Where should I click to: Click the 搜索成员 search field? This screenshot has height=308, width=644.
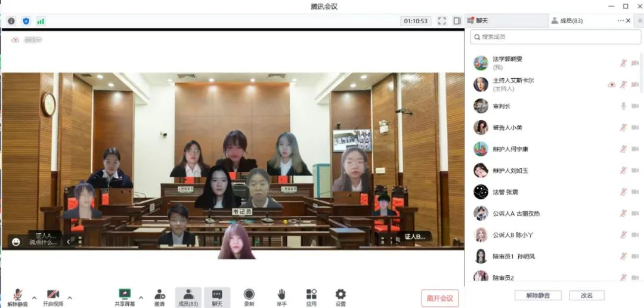(x=553, y=37)
